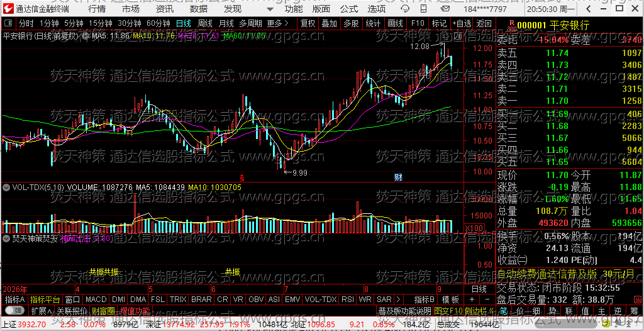Image resolution: width=644 pixels, height=331 pixels.
Task: Open the 行情 menu
Action: 96,9
